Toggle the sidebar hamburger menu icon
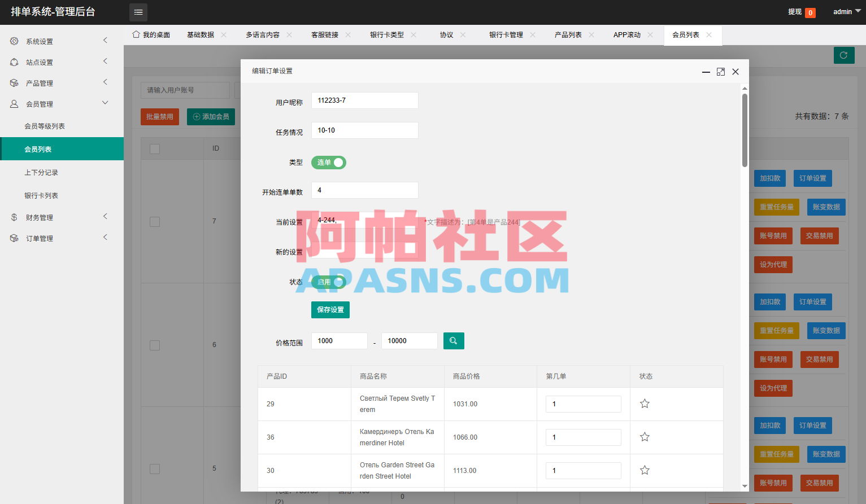 tap(138, 12)
